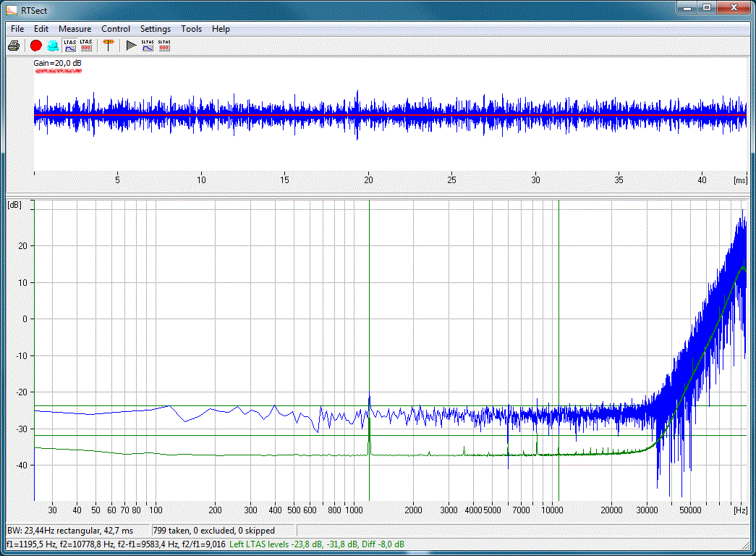The image size is (756, 556).
Task: Open the Settings menu
Action: (156, 29)
